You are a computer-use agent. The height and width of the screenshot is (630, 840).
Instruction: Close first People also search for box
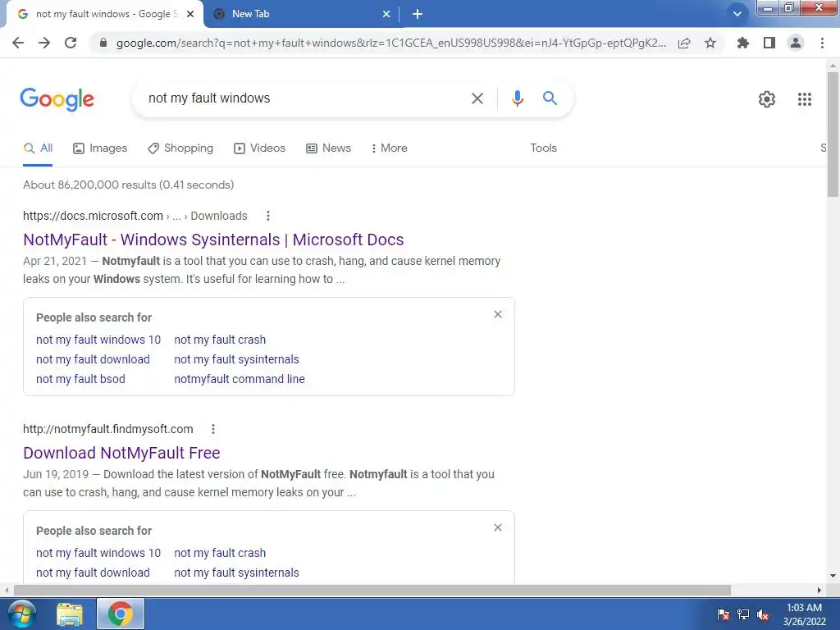pos(498,314)
